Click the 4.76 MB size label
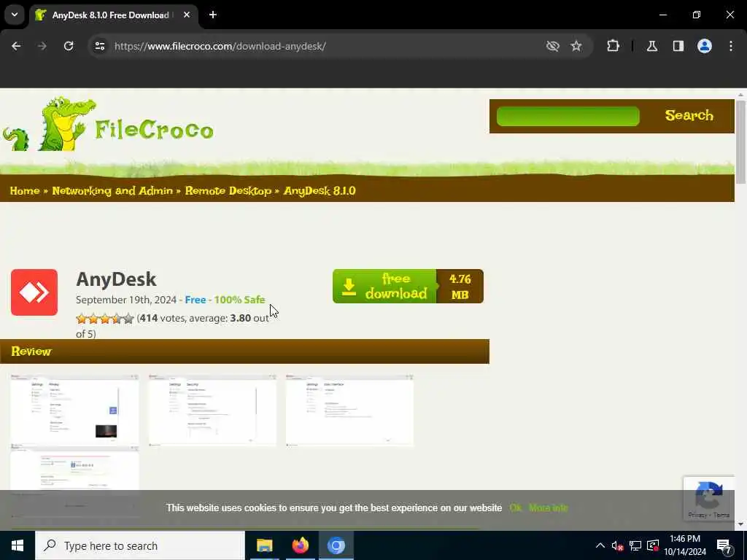 tap(460, 286)
